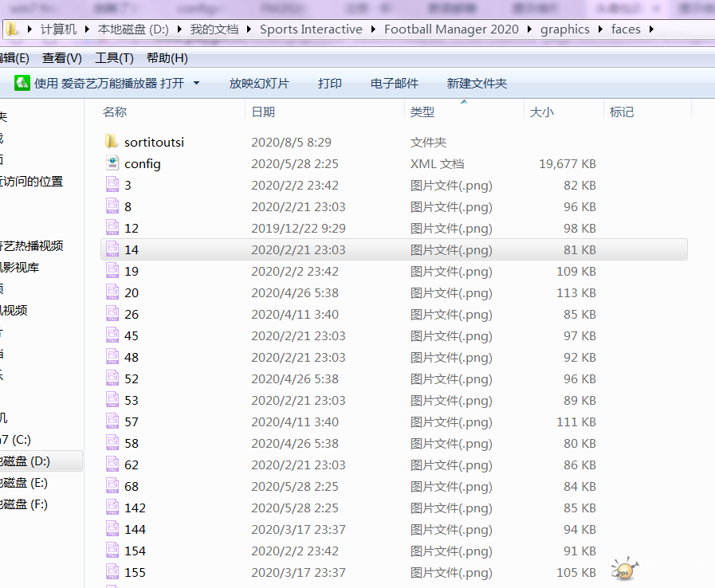This screenshot has height=588, width=715.
Task: Select the PNG icon of file 26
Action: 112,314
